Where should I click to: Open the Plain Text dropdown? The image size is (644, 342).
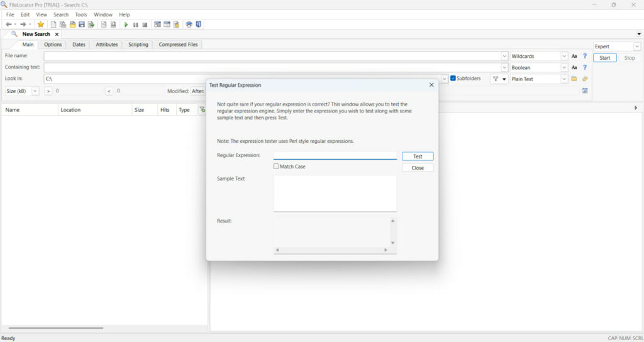(x=564, y=79)
